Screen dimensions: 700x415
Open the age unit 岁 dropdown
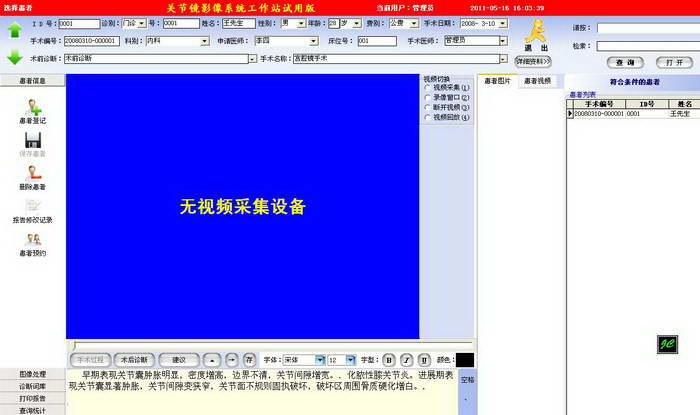coord(357,24)
